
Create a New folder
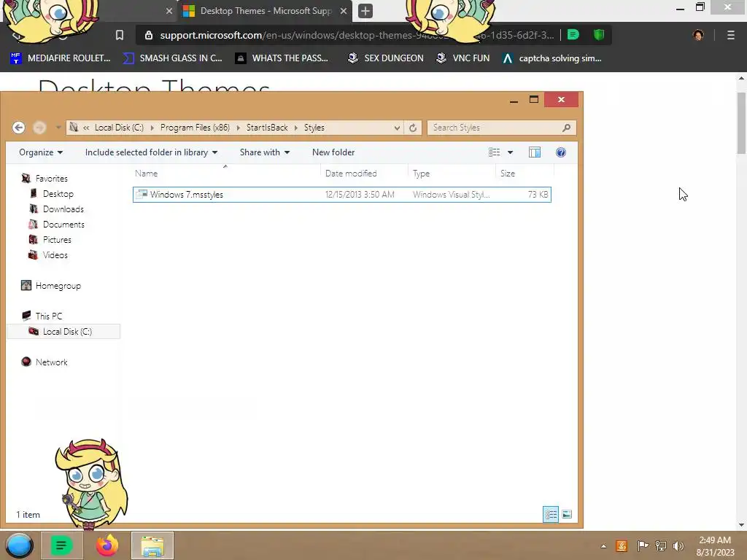(x=333, y=152)
